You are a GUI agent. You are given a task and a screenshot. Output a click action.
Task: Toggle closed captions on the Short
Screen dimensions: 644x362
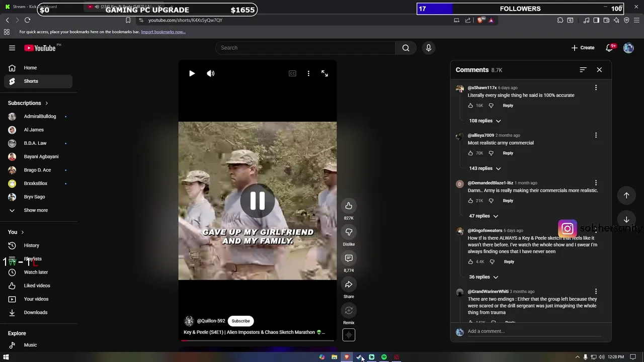(x=292, y=73)
